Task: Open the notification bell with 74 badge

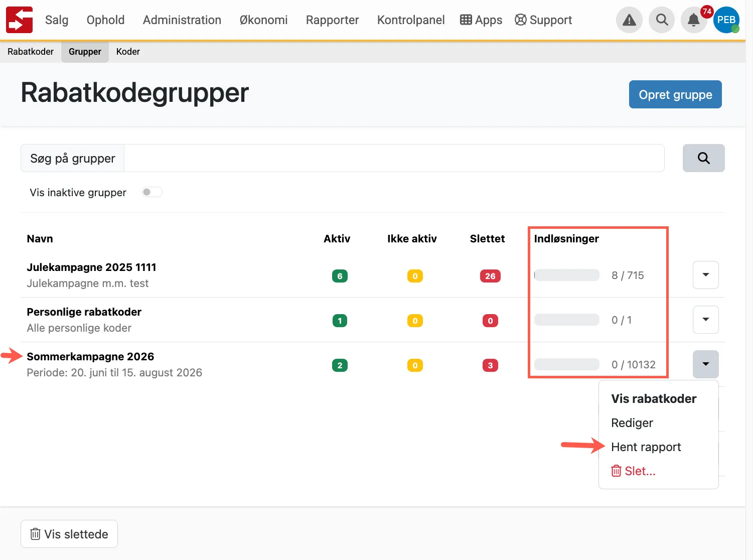Action: [x=694, y=20]
